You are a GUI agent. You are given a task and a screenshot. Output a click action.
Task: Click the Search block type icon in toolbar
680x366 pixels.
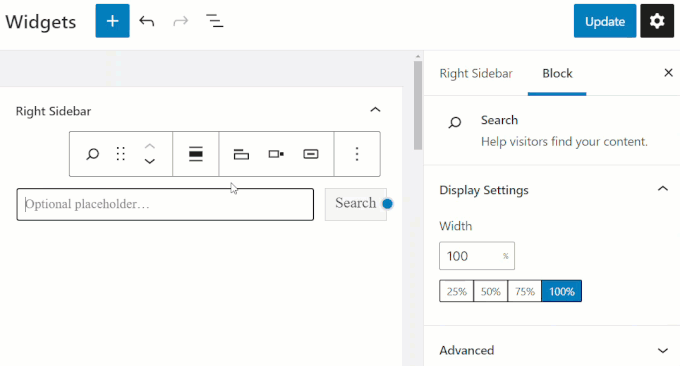tap(92, 154)
